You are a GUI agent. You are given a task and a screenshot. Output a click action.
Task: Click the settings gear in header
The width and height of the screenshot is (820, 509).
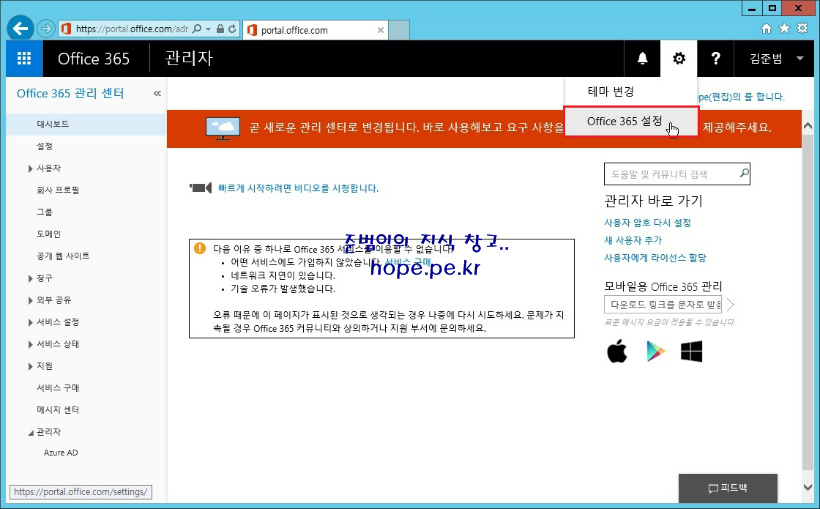tap(678, 59)
